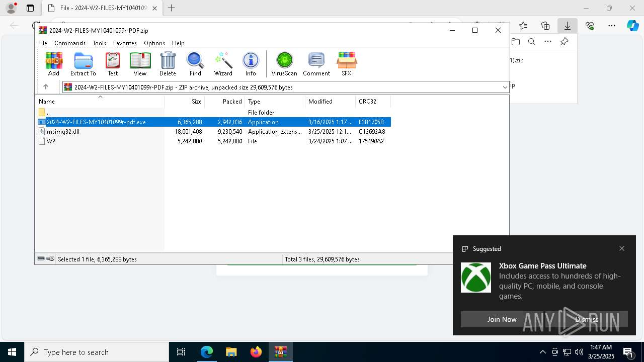Viewport: 644px width, 362px height.
Task: Click the taskbar search box
Action: coord(97,352)
